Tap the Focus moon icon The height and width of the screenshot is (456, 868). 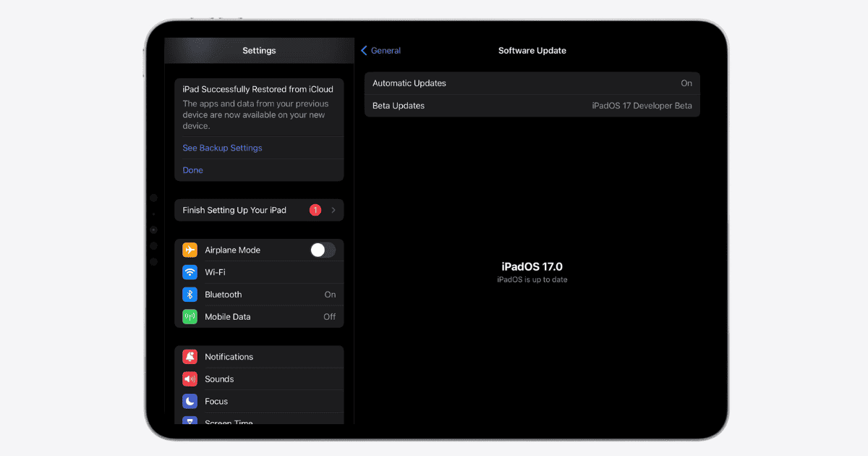[190, 401]
